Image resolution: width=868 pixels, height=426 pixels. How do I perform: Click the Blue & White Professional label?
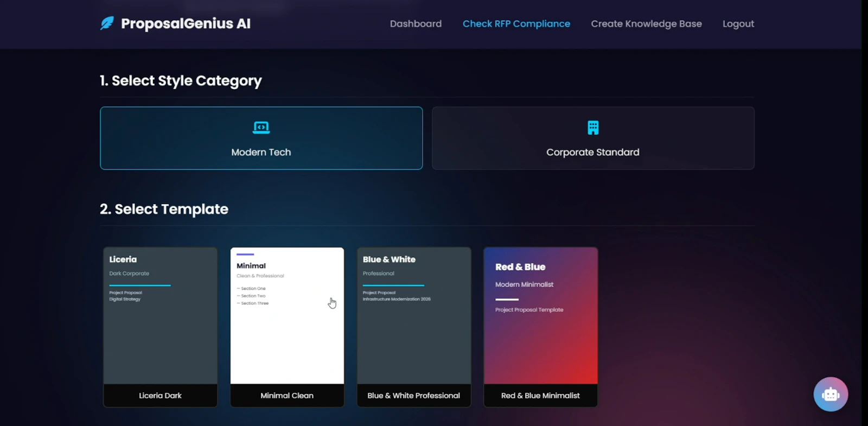click(414, 396)
